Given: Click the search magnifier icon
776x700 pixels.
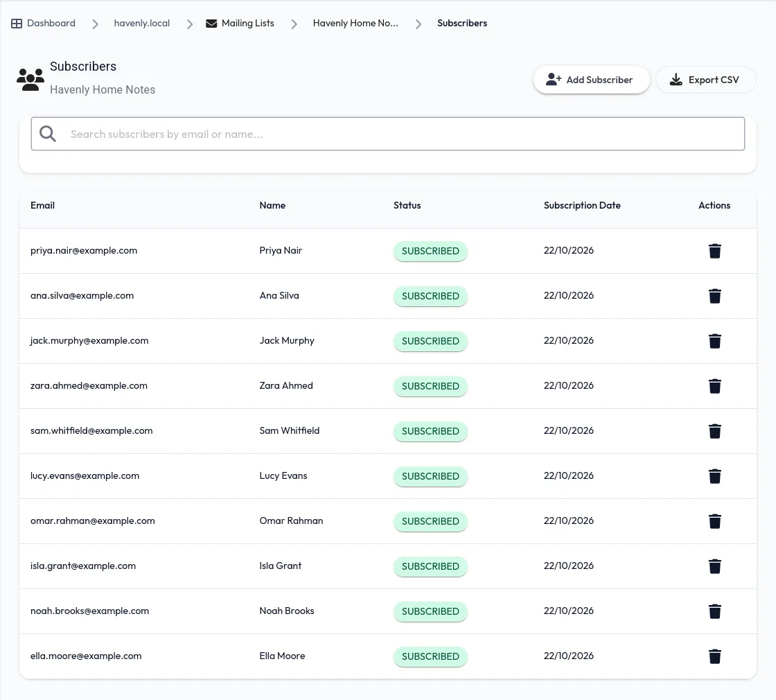Looking at the screenshot, I should point(48,134).
